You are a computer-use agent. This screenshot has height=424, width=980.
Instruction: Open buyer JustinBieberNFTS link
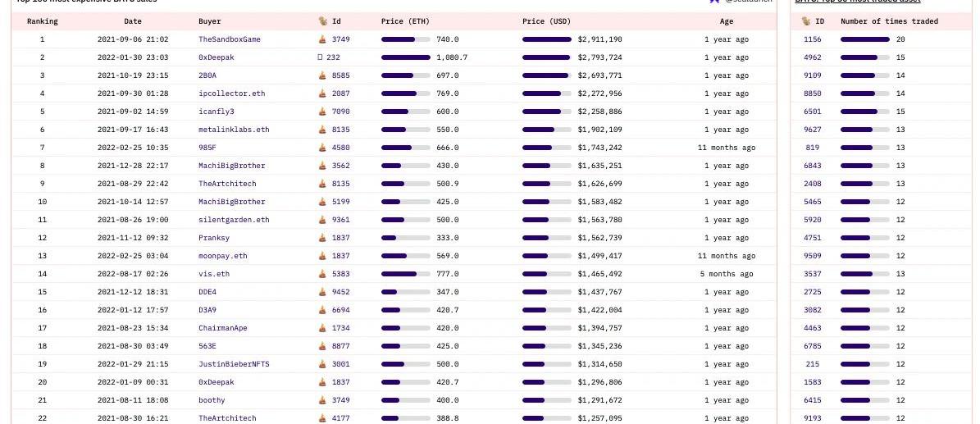234,365
